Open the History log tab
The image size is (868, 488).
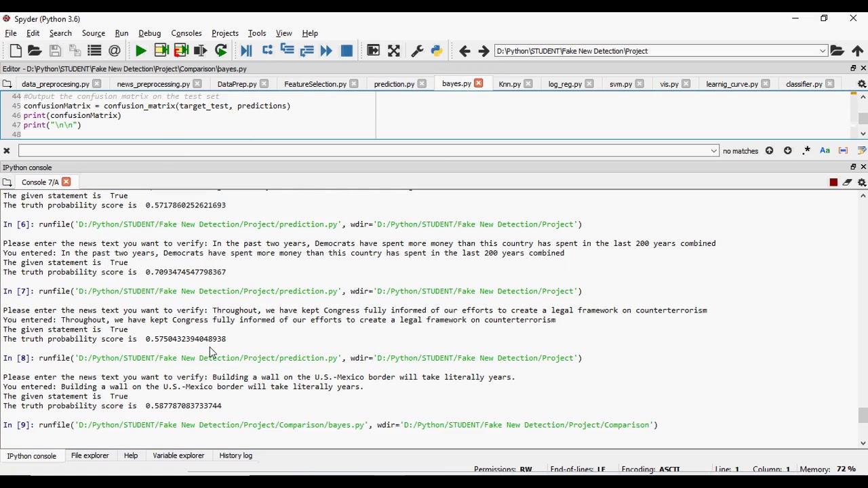point(236,455)
